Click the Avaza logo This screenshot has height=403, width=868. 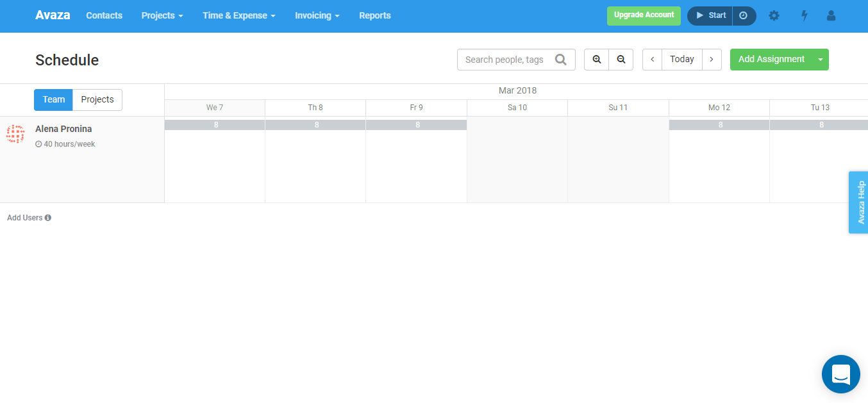[x=53, y=15]
